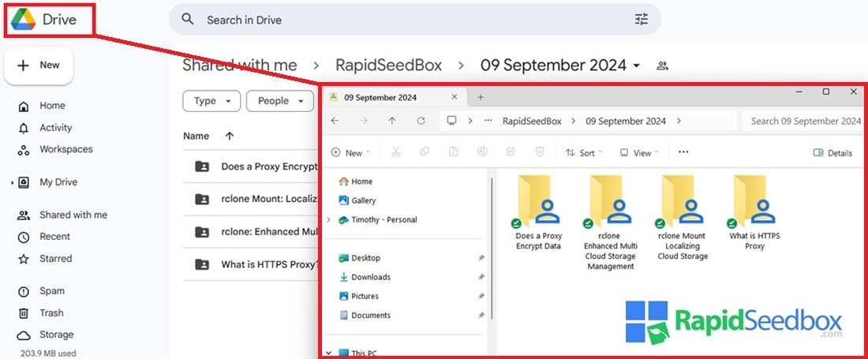Viewport: 868px width, 359px height.
Task: Click the RapidSeedBox breadcrumb in Drive
Action: tap(388, 65)
